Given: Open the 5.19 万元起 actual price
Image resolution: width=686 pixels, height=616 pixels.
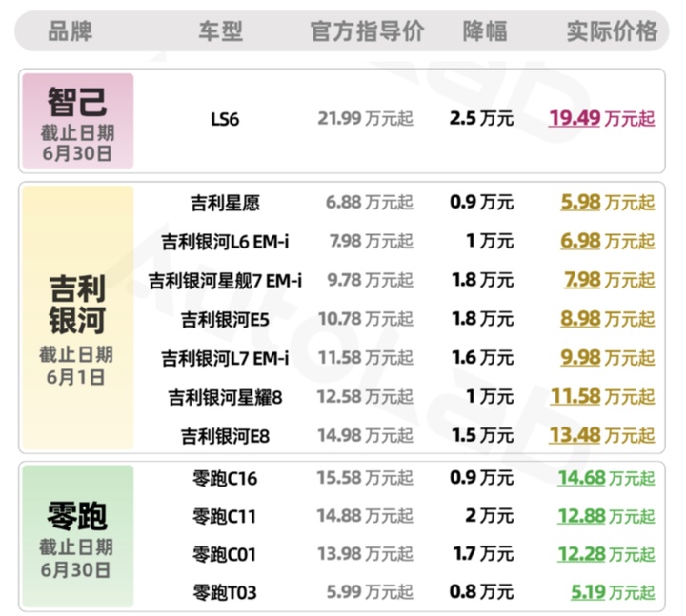Looking at the screenshot, I should tap(613, 592).
